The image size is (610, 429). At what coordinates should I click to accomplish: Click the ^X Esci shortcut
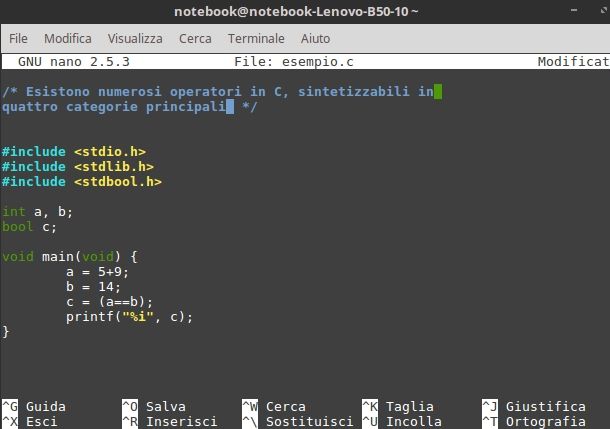tap(30, 422)
